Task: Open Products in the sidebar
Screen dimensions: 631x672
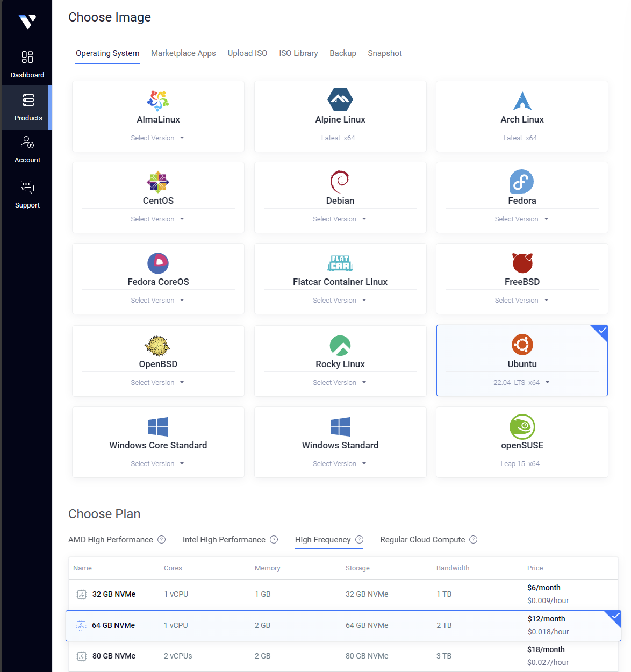Action: tap(28, 107)
